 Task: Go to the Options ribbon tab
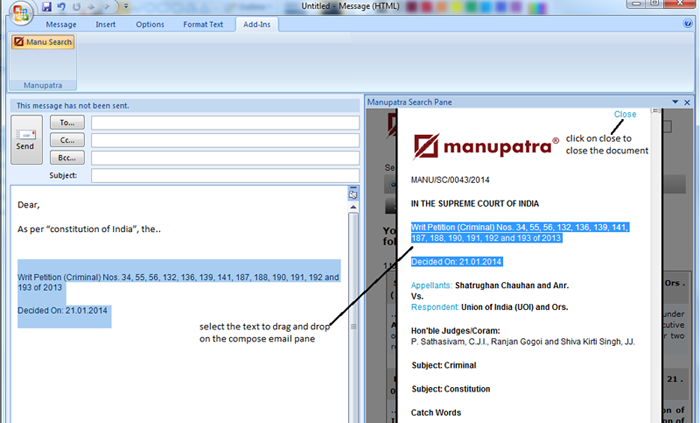pos(150,23)
